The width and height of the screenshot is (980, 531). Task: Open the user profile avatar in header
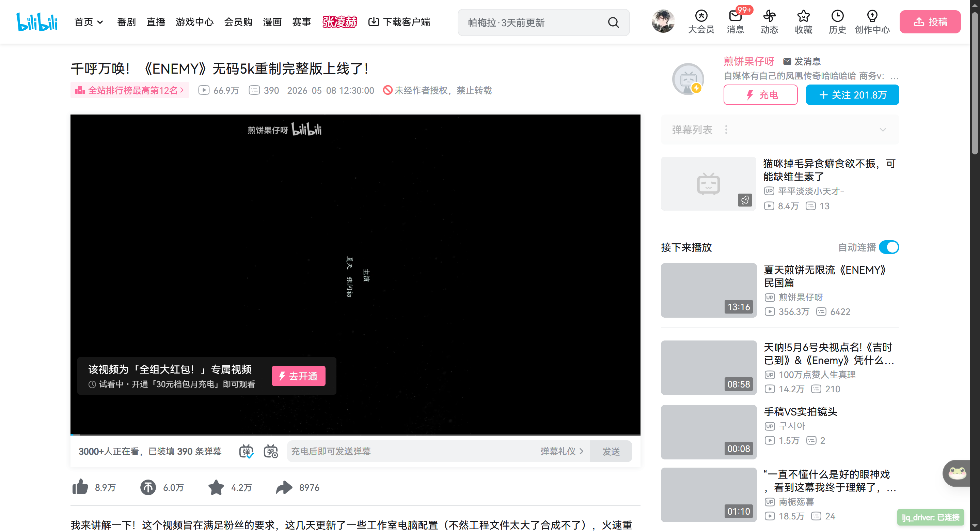tap(663, 21)
